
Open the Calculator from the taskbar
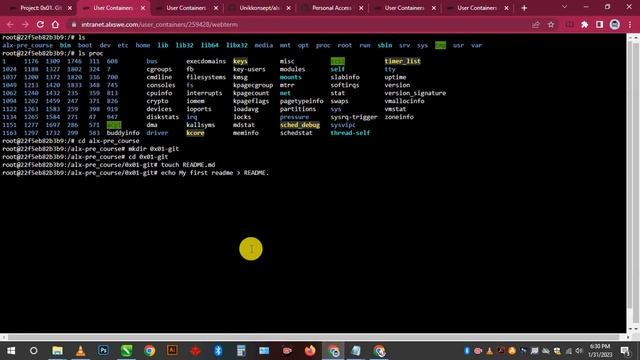[241, 351]
